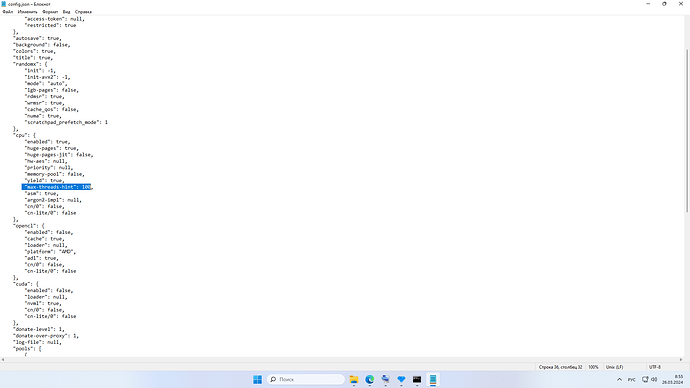The image size is (690, 388).
Task: Open the Изменить menu
Action: pos(27,12)
